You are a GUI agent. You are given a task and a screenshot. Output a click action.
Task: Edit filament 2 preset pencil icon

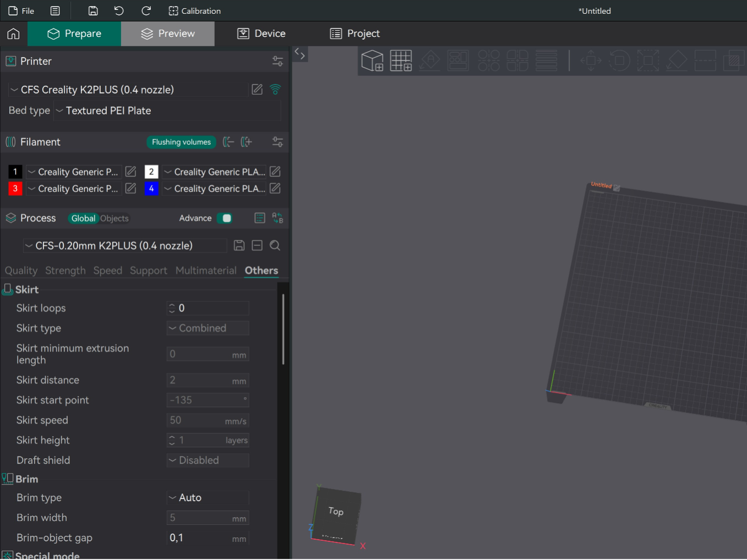coord(275,172)
